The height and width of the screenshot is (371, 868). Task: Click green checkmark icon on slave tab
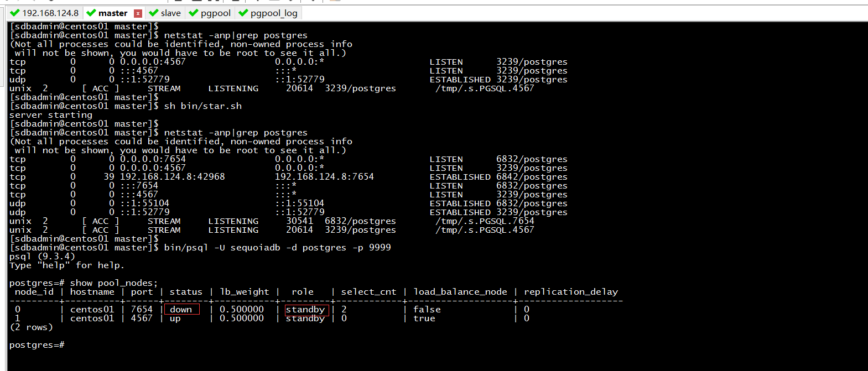click(x=153, y=13)
